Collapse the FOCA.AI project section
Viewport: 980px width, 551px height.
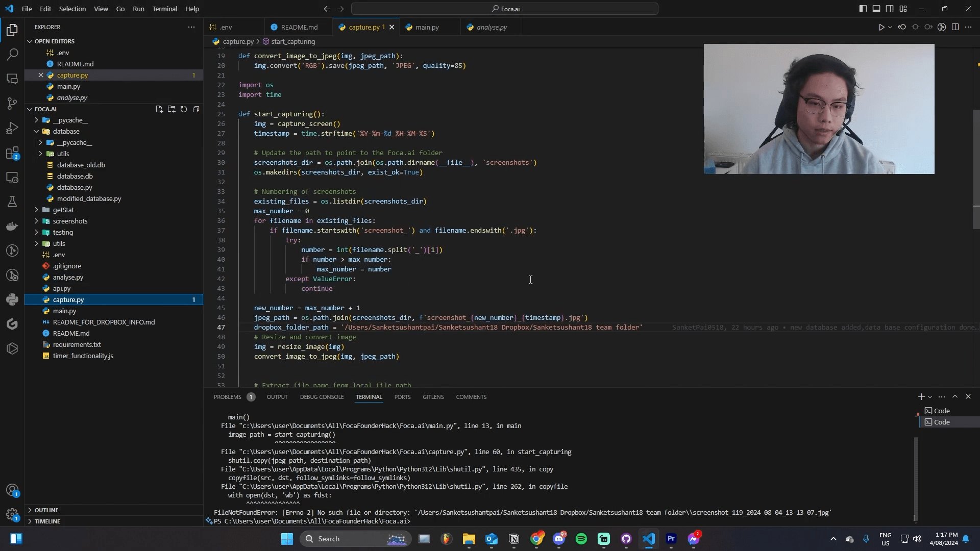(x=30, y=109)
